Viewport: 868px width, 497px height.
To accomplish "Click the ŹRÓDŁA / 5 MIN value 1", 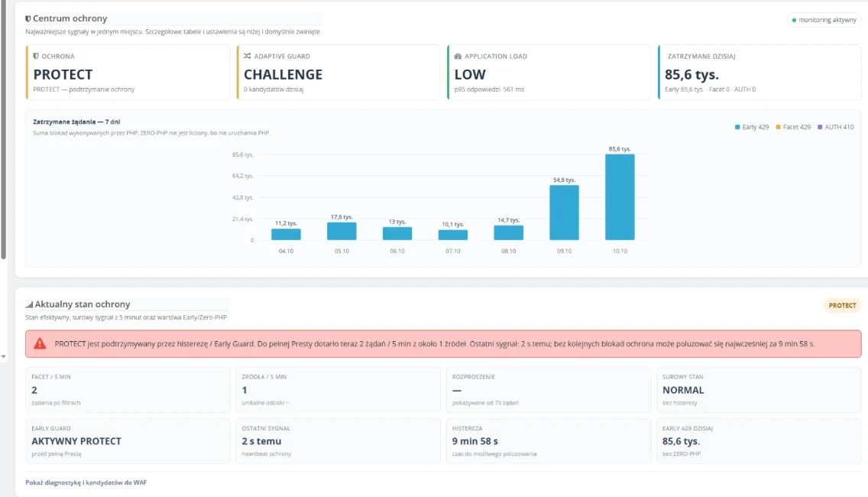I will (x=245, y=390).
